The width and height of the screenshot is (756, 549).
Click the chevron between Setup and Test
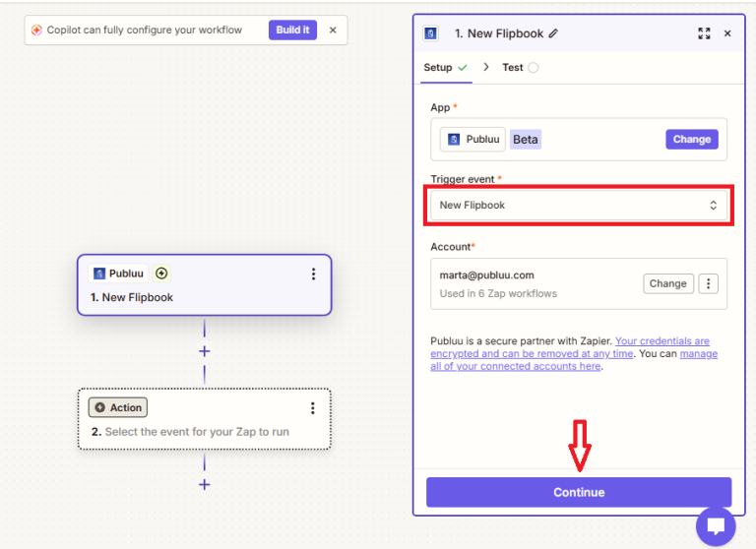click(x=486, y=67)
